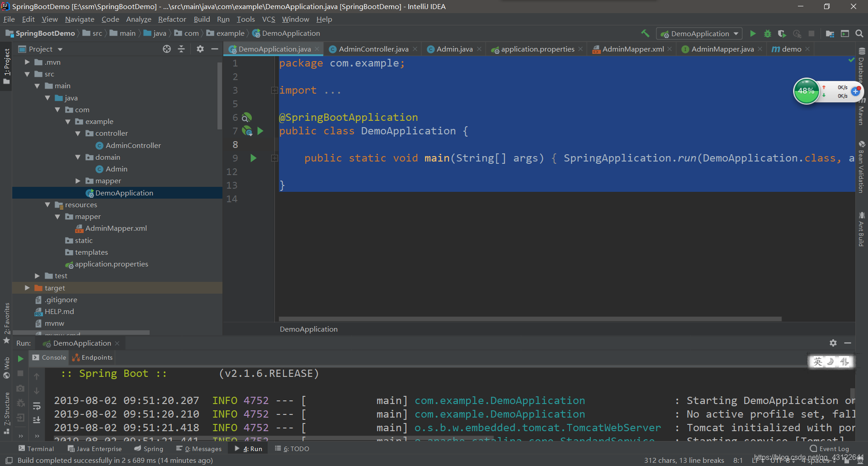Switch to AdminMapper.xml tab
The image size is (868, 466).
tap(632, 49)
